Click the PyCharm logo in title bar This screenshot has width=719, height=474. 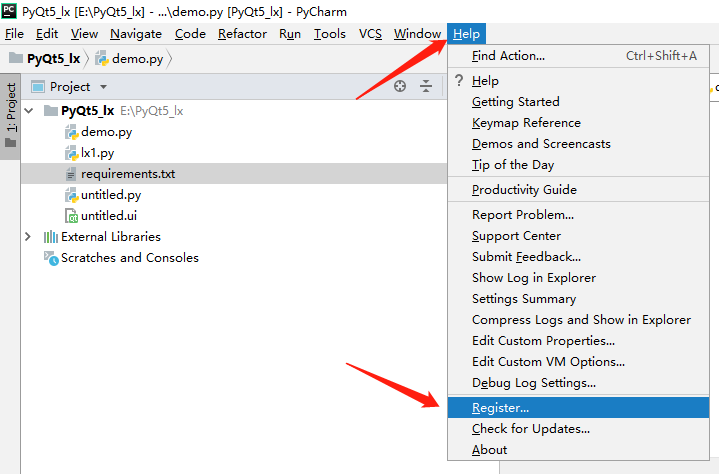tap(10, 10)
